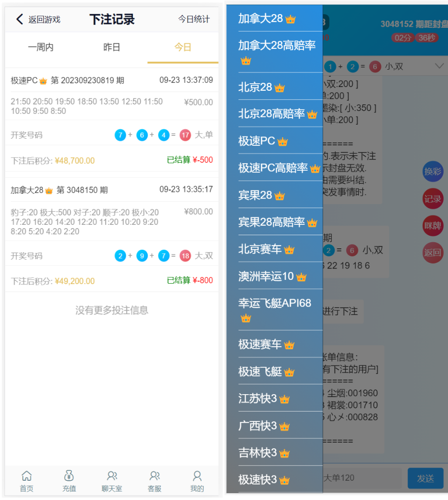
Task: Click the 发送 send button
Action: click(x=425, y=478)
